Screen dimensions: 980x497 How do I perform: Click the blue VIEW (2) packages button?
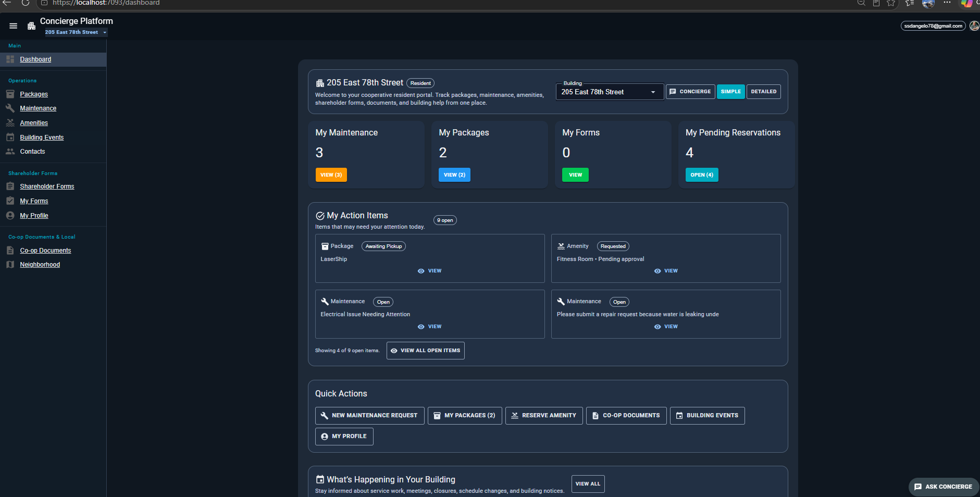point(454,175)
